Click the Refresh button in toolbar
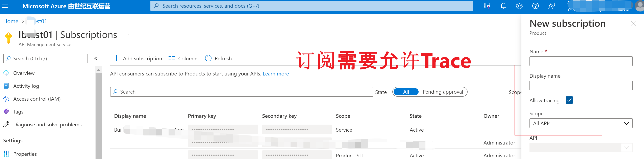The image size is (644, 159). coord(218,59)
